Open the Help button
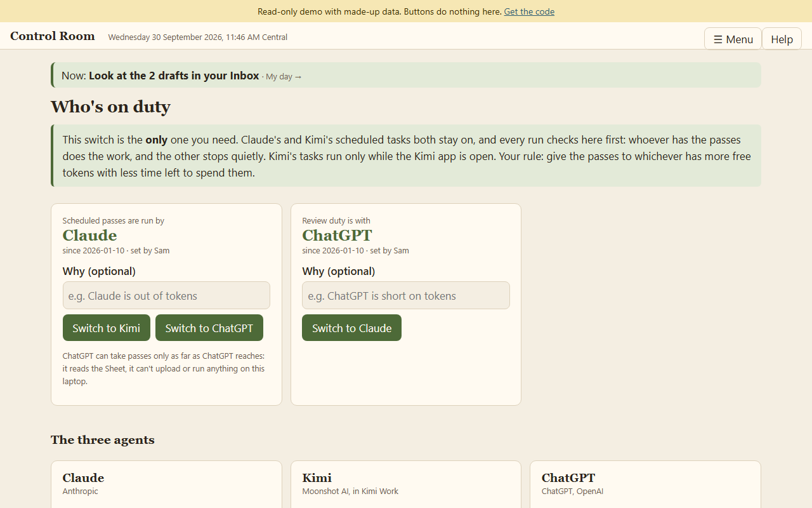Screen dimensions: 812x508 pyautogui.click(x=782, y=39)
